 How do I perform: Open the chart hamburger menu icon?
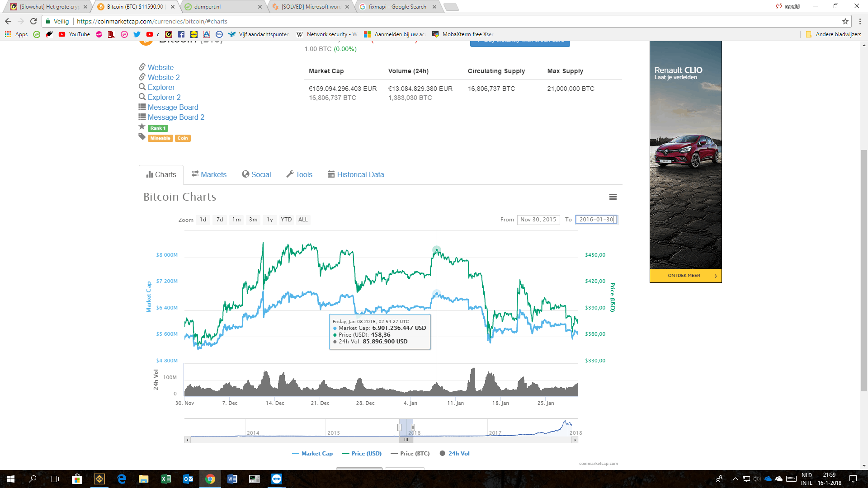point(613,197)
